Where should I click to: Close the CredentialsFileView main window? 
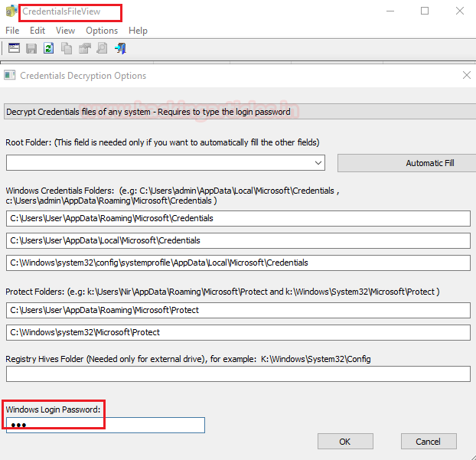pos(460,11)
